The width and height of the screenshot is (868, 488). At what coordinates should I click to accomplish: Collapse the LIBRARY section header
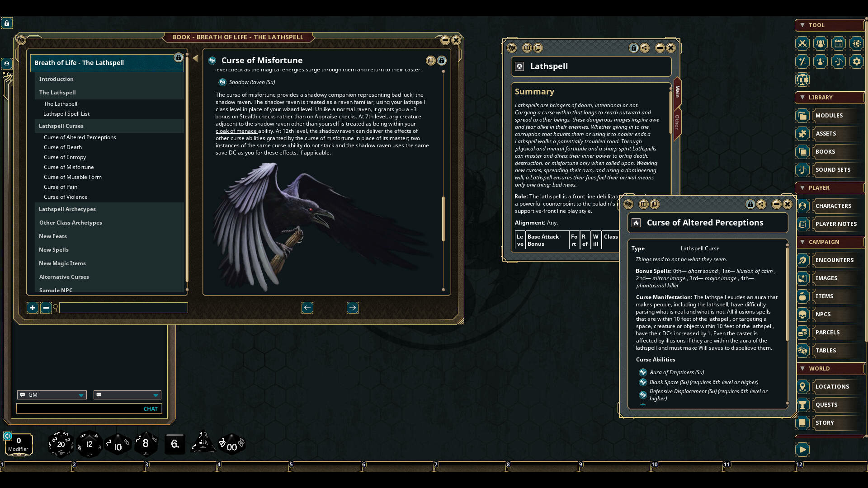pos(803,97)
